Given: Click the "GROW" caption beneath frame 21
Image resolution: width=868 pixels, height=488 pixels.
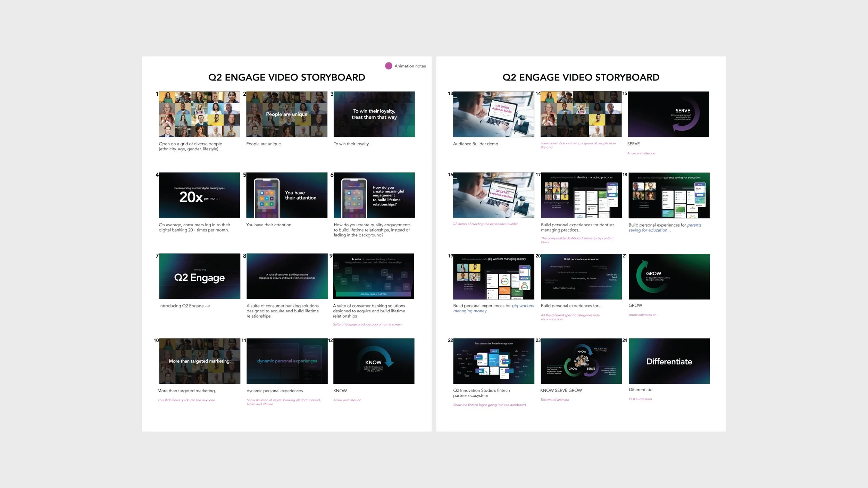Looking at the screenshot, I should click(635, 305).
